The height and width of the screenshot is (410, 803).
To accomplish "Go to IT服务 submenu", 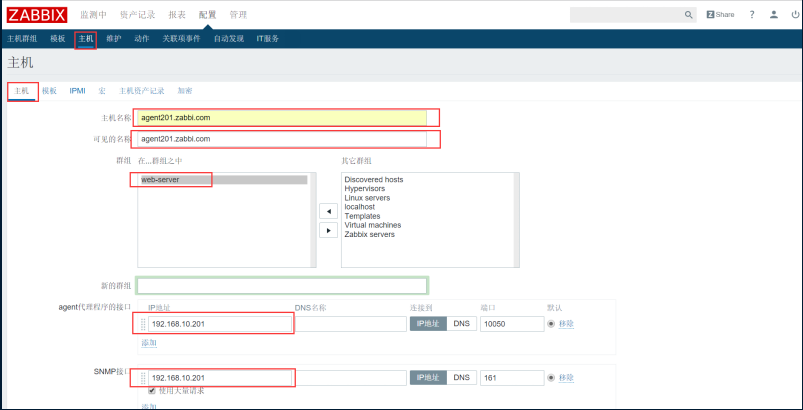I will click(x=268, y=39).
